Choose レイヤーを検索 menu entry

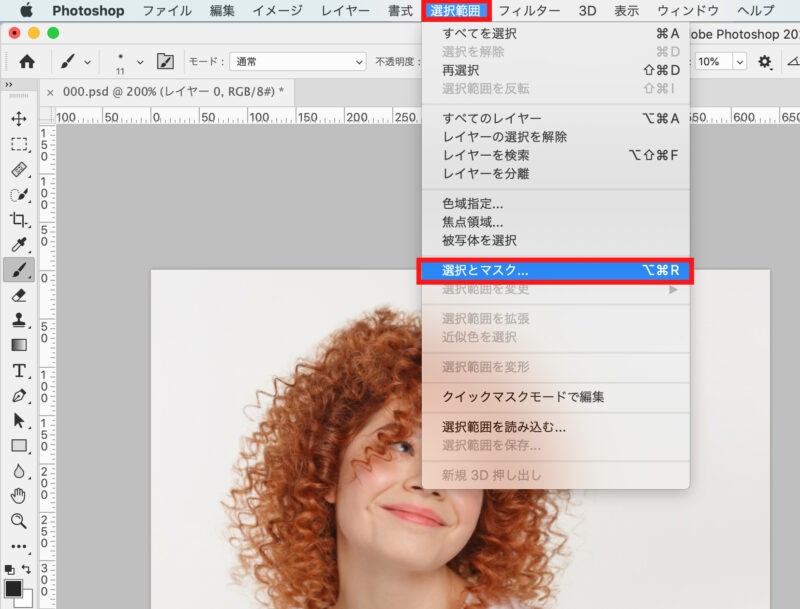point(556,155)
